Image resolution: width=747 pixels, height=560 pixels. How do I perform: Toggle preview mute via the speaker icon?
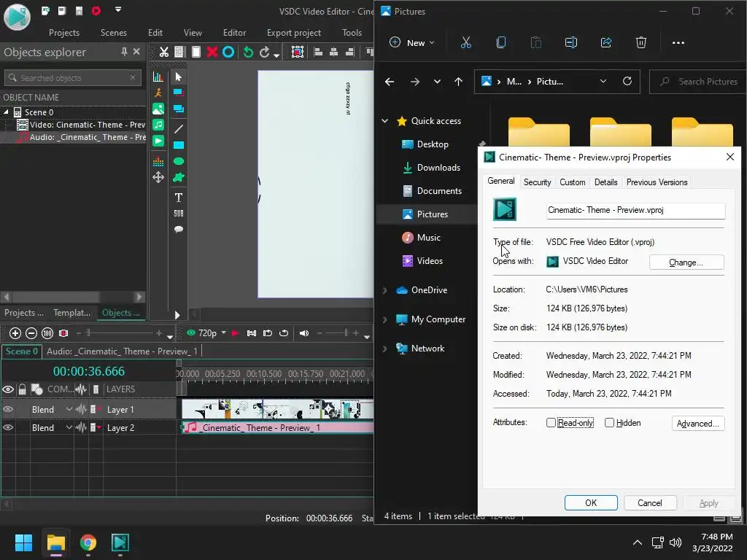pos(304,333)
